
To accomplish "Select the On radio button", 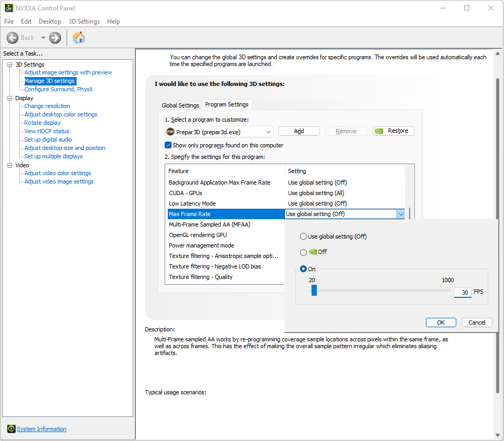I will pos(303,268).
